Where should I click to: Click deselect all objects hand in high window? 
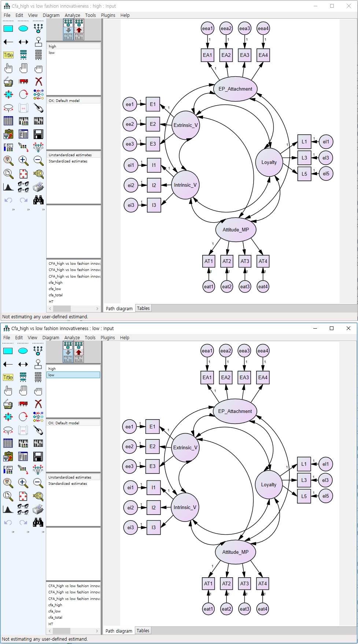pos(38,68)
